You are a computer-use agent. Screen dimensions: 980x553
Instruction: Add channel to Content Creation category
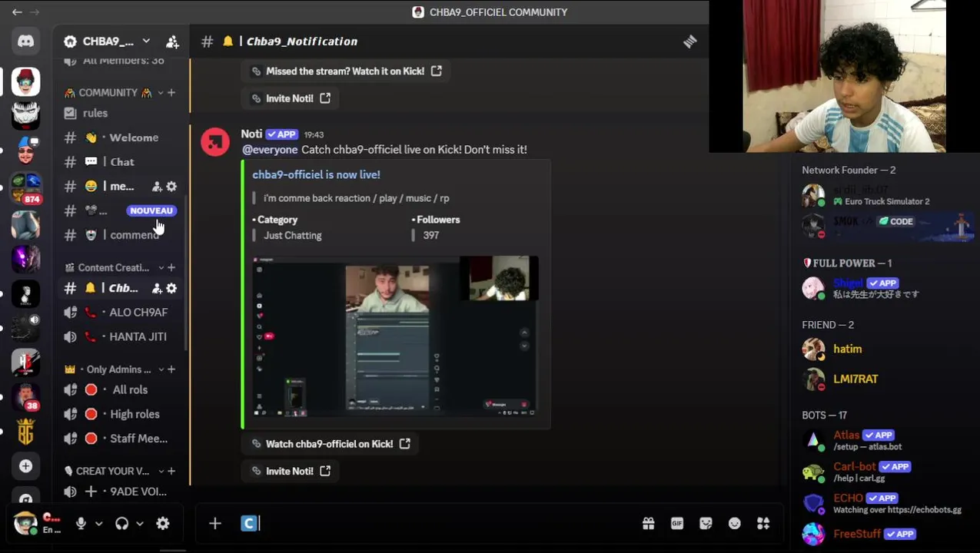[171, 267]
